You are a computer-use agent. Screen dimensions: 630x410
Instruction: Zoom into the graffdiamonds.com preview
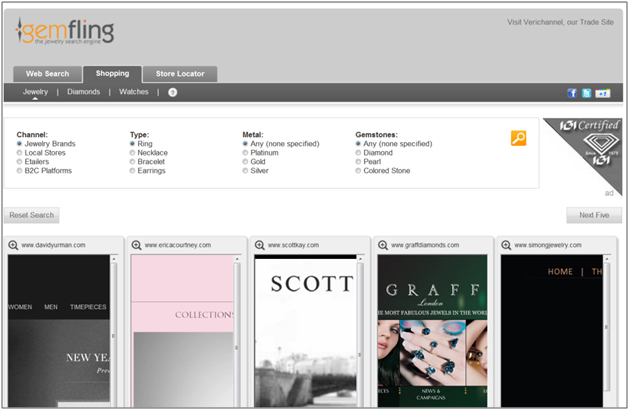[383, 245]
